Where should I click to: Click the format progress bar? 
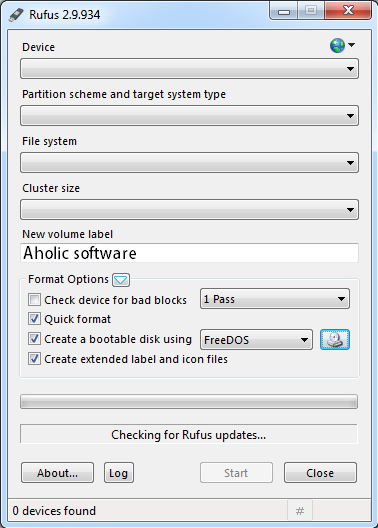(x=189, y=402)
